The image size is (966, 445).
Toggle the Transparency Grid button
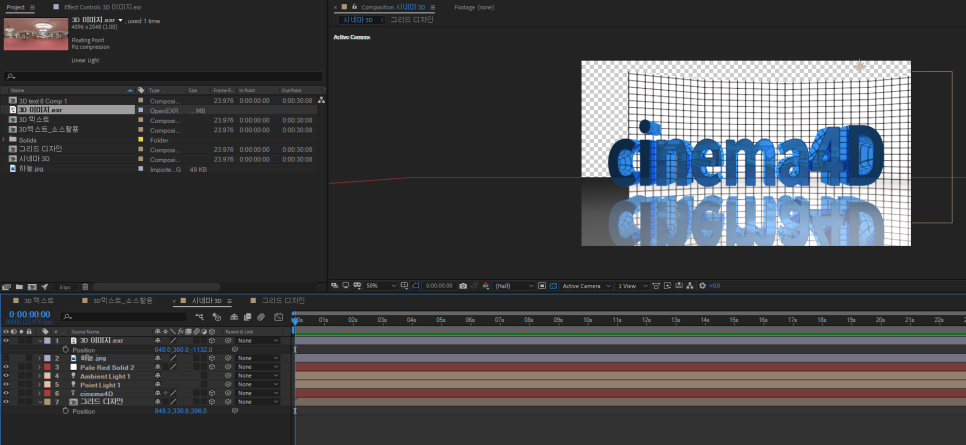tap(553, 286)
